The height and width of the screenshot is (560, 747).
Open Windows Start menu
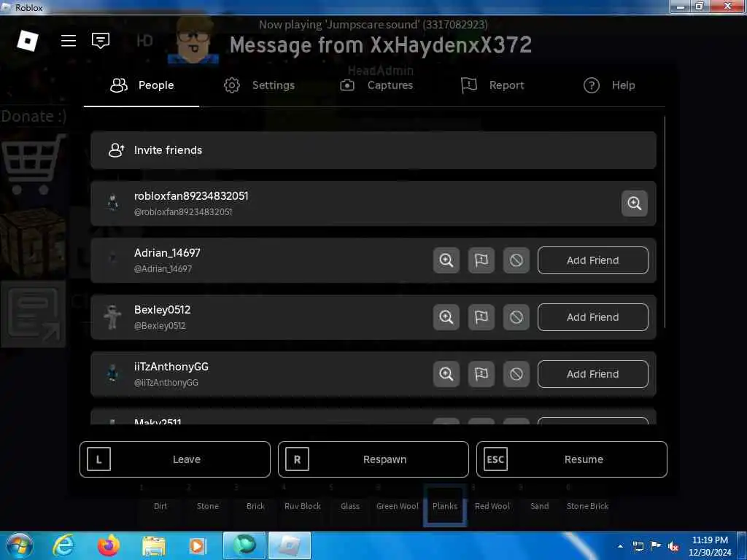(x=19, y=545)
